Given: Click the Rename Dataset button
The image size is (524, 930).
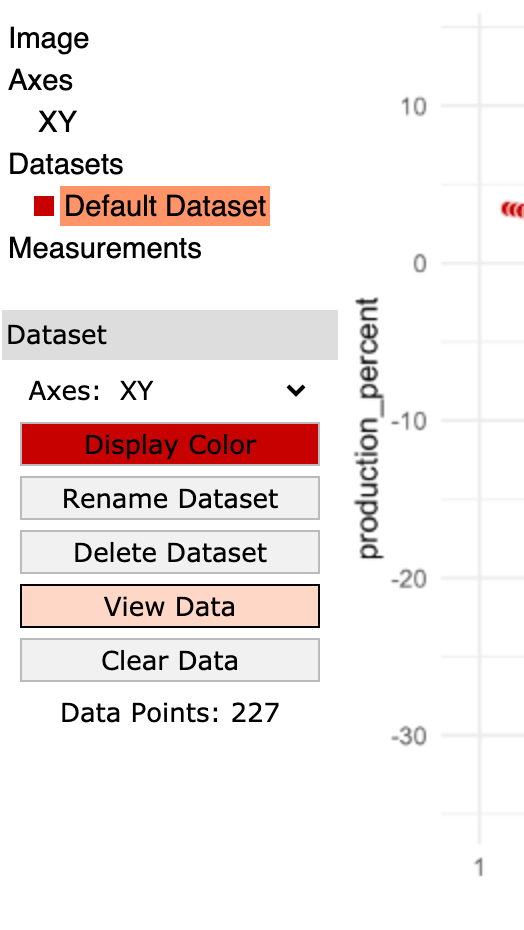Looking at the screenshot, I should pyautogui.click(x=170, y=498).
